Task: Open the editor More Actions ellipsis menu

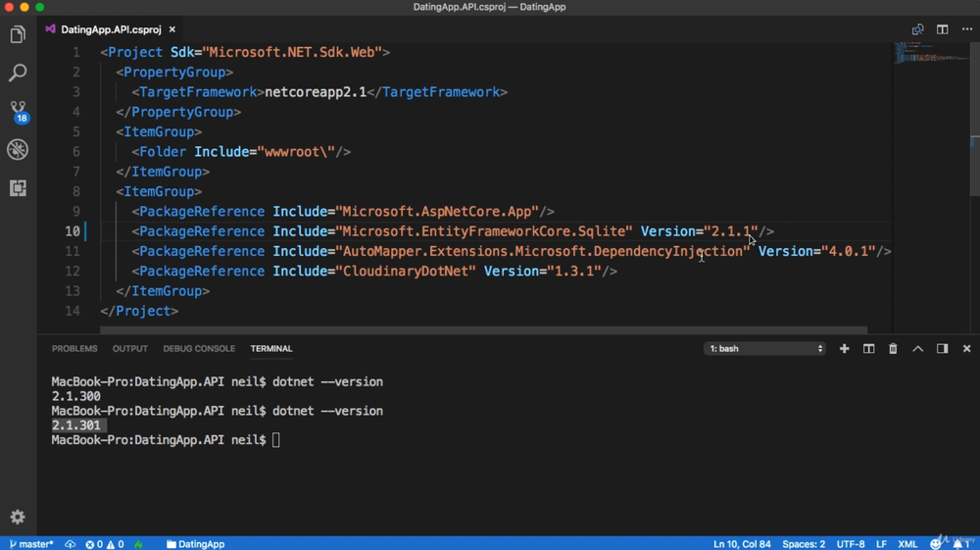Action: (x=967, y=29)
